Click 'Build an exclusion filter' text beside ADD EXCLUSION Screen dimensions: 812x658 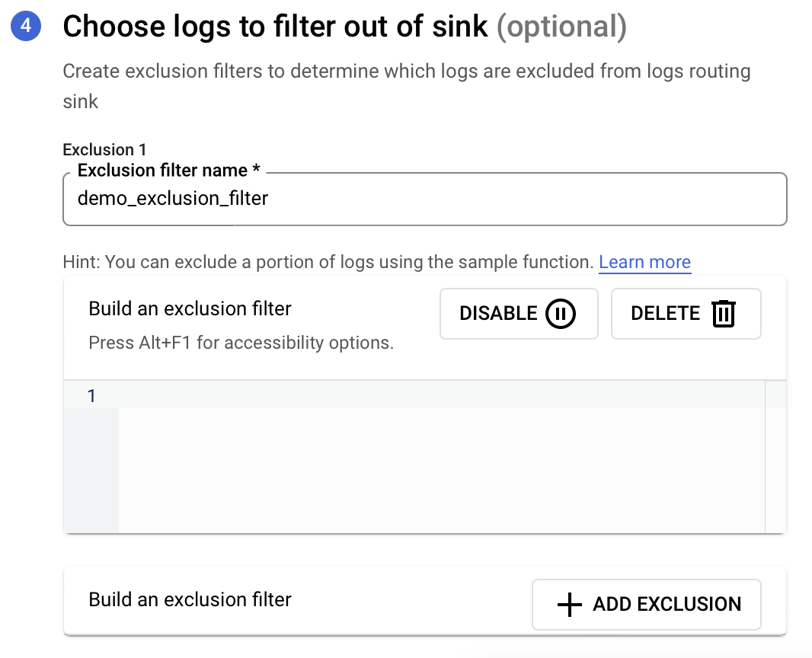coord(190,599)
